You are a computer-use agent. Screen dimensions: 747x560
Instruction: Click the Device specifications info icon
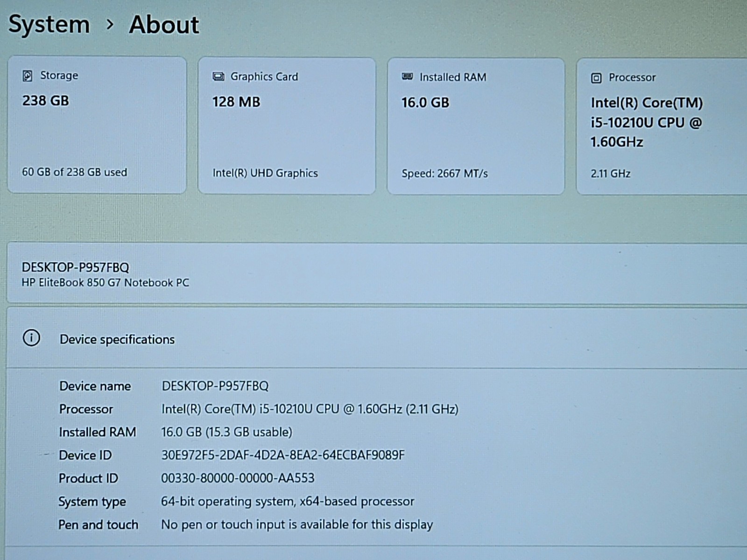point(31,338)
